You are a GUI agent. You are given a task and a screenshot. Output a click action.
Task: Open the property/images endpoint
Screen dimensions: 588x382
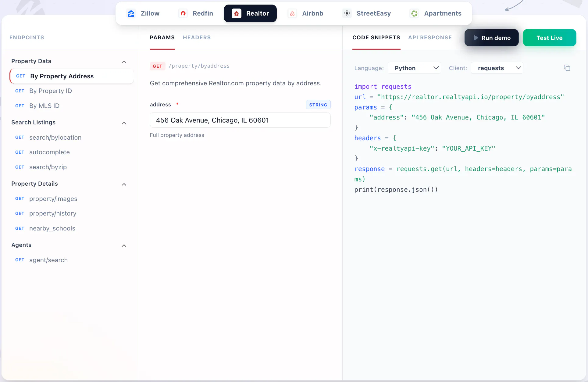tap(72, 199)
